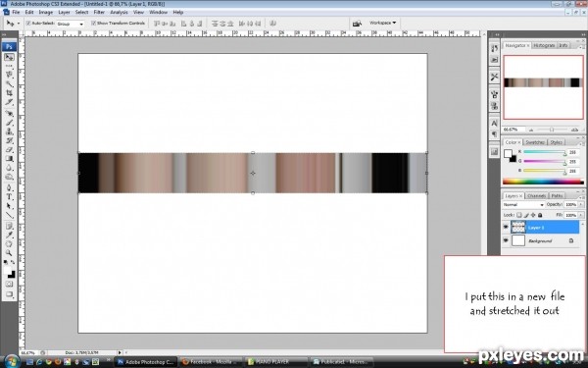Select the Hand tool
Screen dimensions: 588x368
click(9, 244)
